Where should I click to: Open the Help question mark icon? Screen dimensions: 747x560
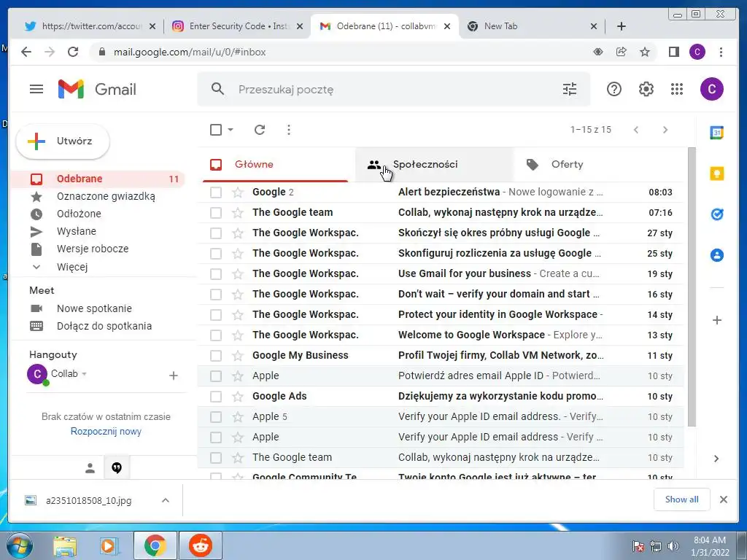point(614,89)
